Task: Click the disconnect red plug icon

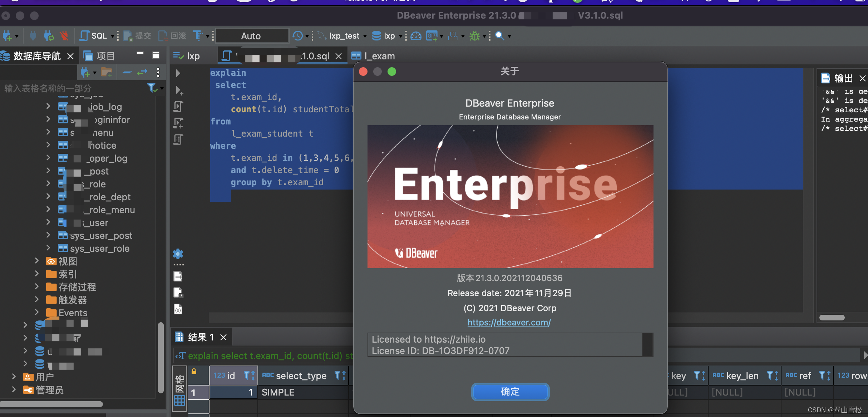Action: pos(64,36)
